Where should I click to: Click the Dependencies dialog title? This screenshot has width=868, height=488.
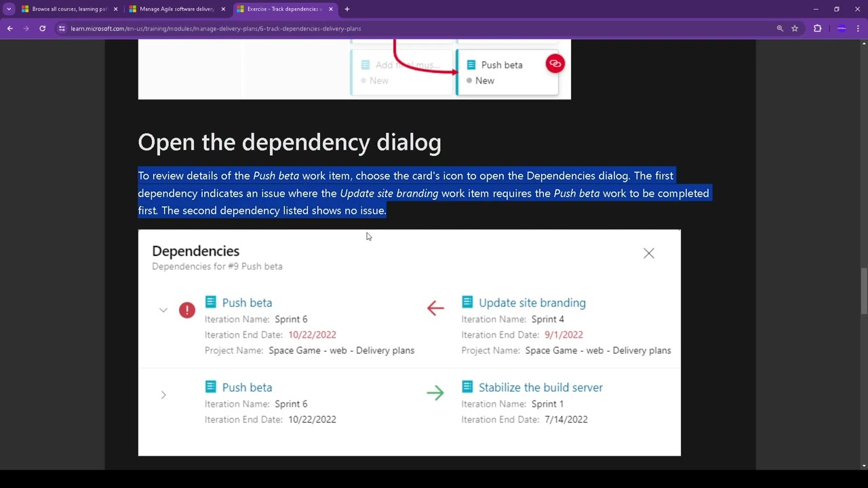point(195,251)
